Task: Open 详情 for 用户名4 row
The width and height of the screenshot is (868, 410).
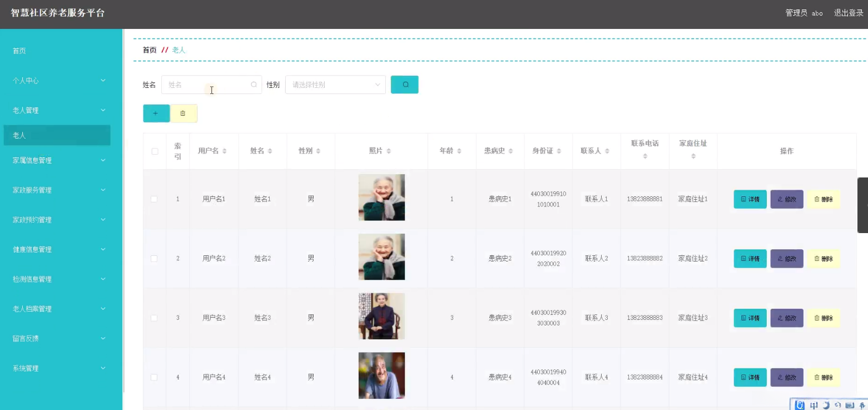Action: click(750, 377)
